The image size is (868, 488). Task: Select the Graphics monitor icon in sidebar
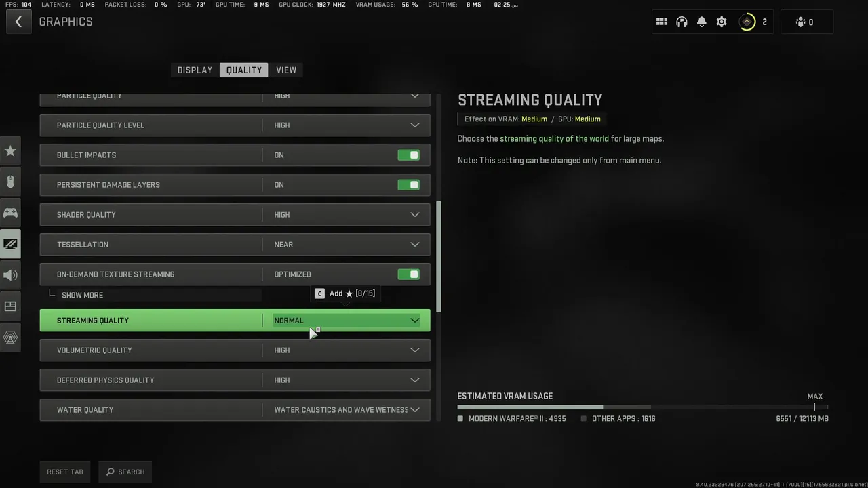[10, 244]
